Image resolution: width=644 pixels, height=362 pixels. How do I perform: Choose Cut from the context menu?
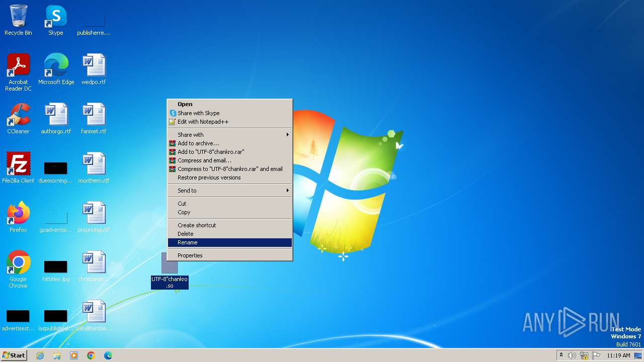point(229,204)
